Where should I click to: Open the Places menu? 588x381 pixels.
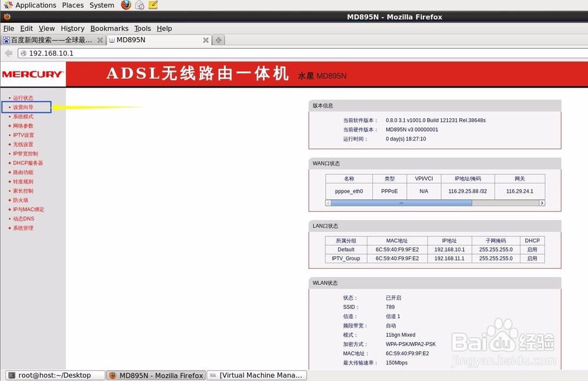(x=73, y=5)
